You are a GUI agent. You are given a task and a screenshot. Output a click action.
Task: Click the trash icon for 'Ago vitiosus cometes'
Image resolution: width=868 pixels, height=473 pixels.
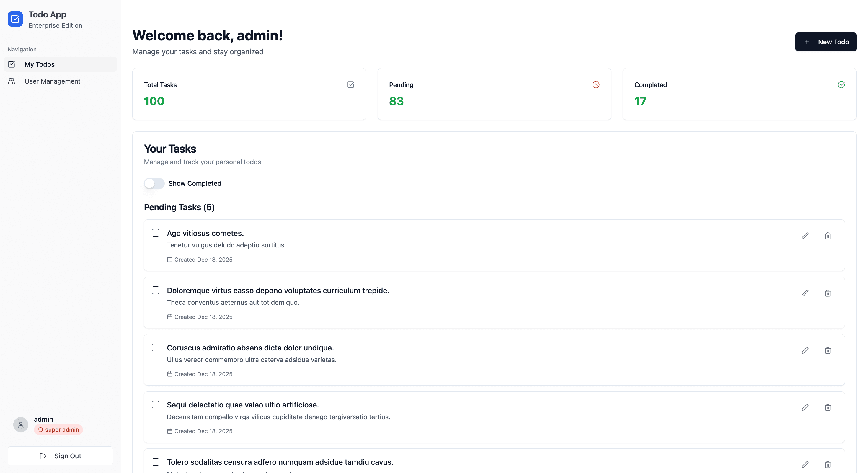(828, 236)
